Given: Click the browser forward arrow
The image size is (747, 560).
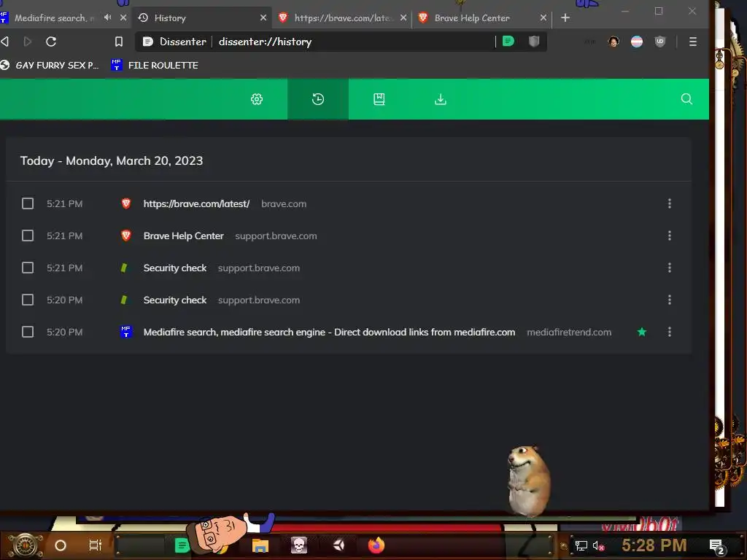Looking at the screenshot, I should [28, 42].
